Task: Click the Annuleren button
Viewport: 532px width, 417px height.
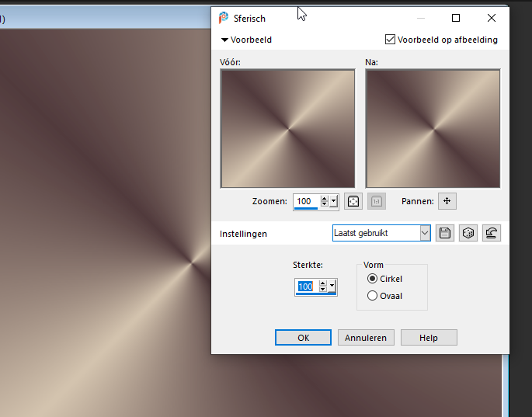Action: coord(366,338)
